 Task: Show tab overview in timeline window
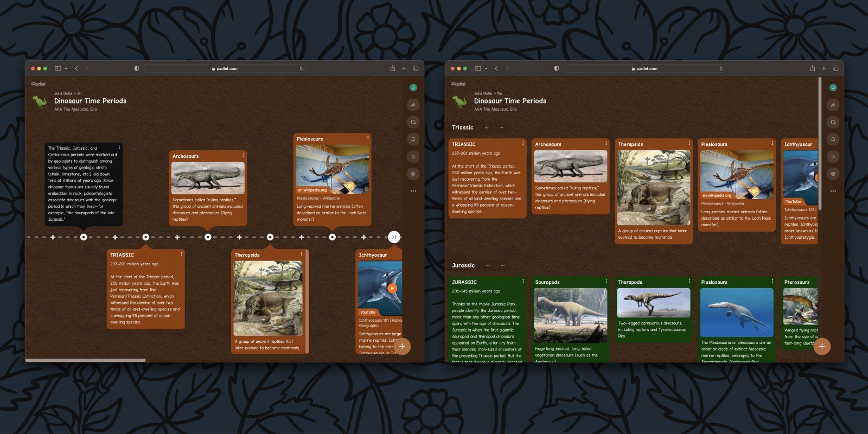click(x=416, y=68)
